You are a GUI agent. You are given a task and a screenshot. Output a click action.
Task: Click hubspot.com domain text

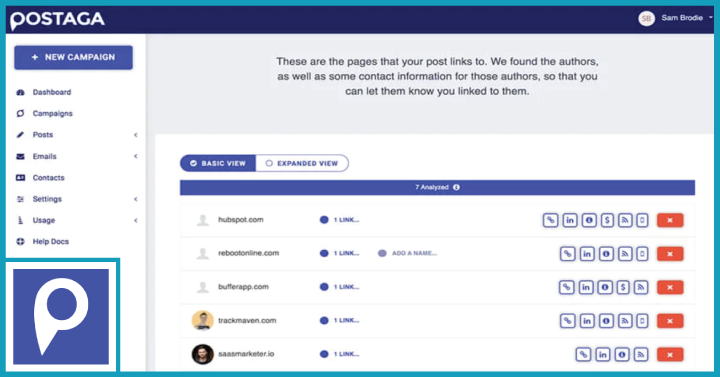tap(241, 220)
